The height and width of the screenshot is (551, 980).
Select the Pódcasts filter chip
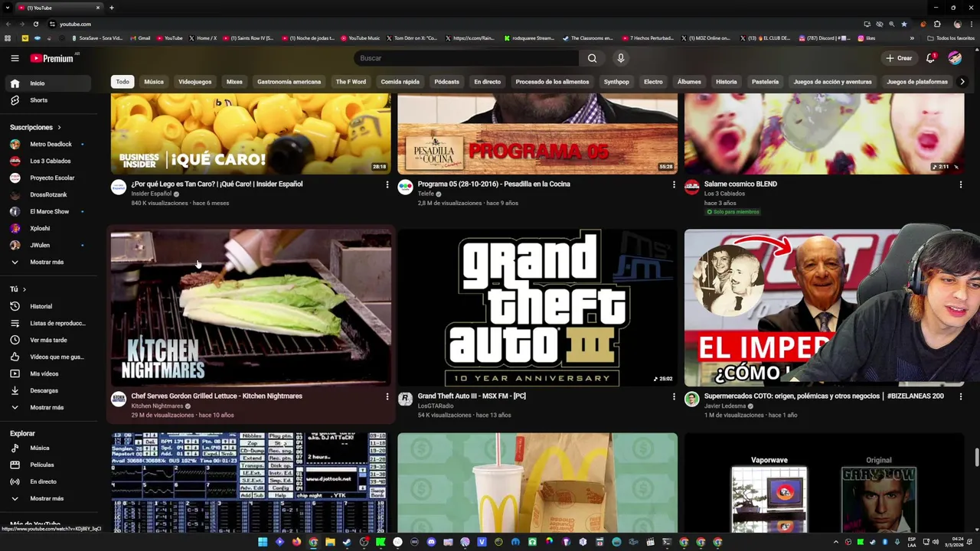pyautogui.click(x=447, y=82)
